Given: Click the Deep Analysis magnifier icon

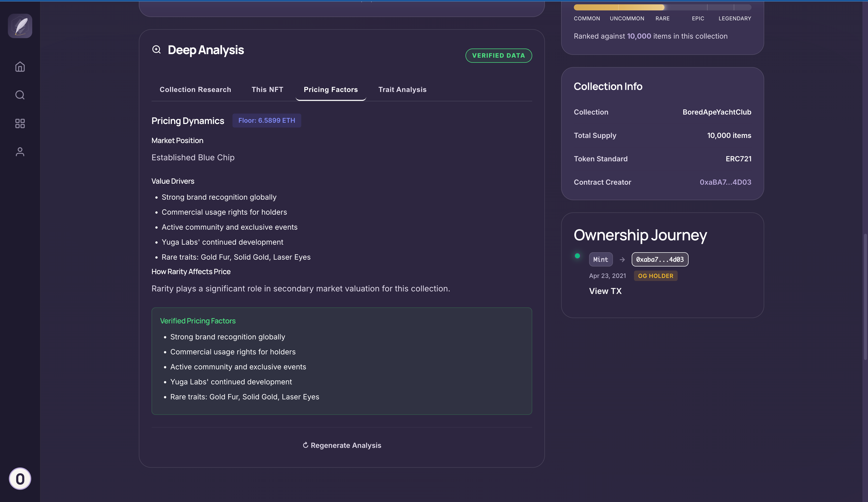Looking at the screenshot, I should pyautogui.click(x=156, y=50).
